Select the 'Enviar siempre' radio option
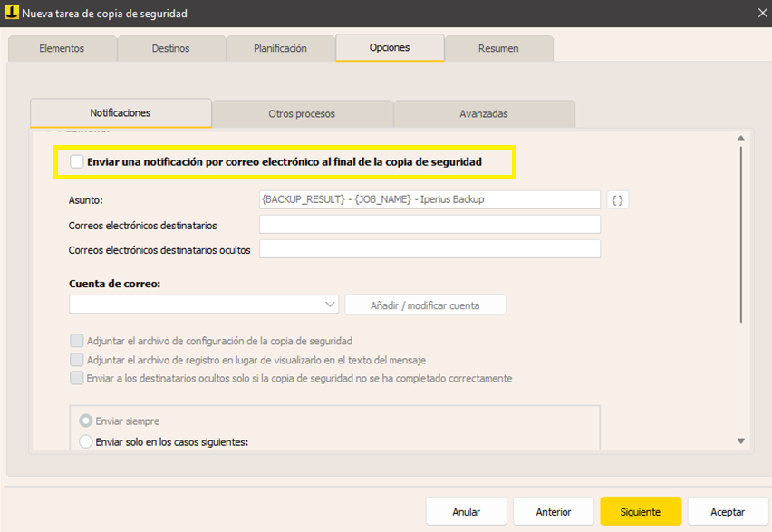The height and width of the screenshot is (532, 772). pos(86,421)
